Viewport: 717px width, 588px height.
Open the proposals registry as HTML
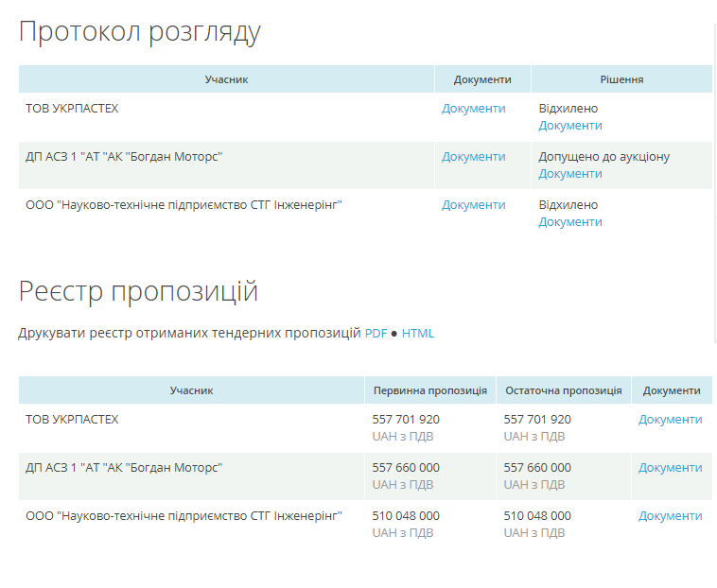pyautogui.click(x=417, y=334)
